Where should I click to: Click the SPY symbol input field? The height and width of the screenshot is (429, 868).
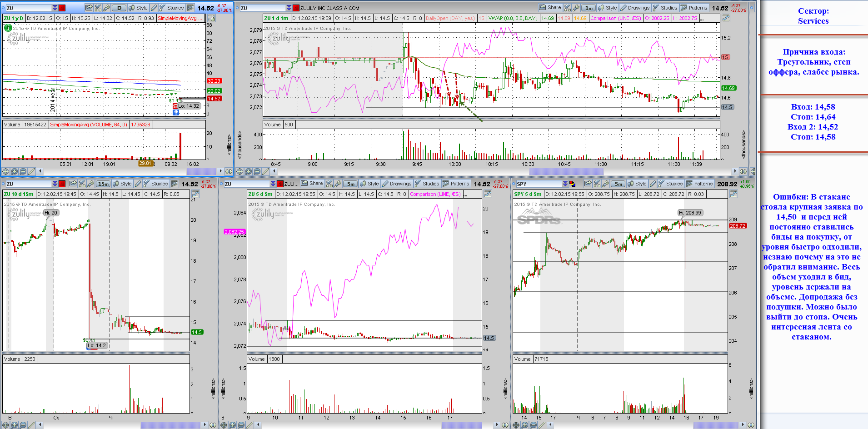[539, 184]
